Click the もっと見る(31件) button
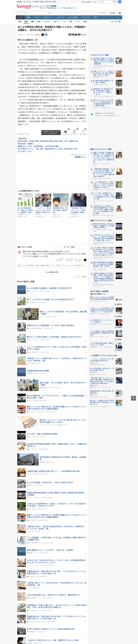Screen dimensions: 138x644 tap(52, 272)
